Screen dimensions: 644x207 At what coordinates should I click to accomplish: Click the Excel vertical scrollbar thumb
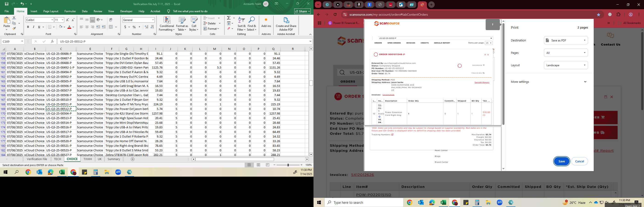[311, 83]
